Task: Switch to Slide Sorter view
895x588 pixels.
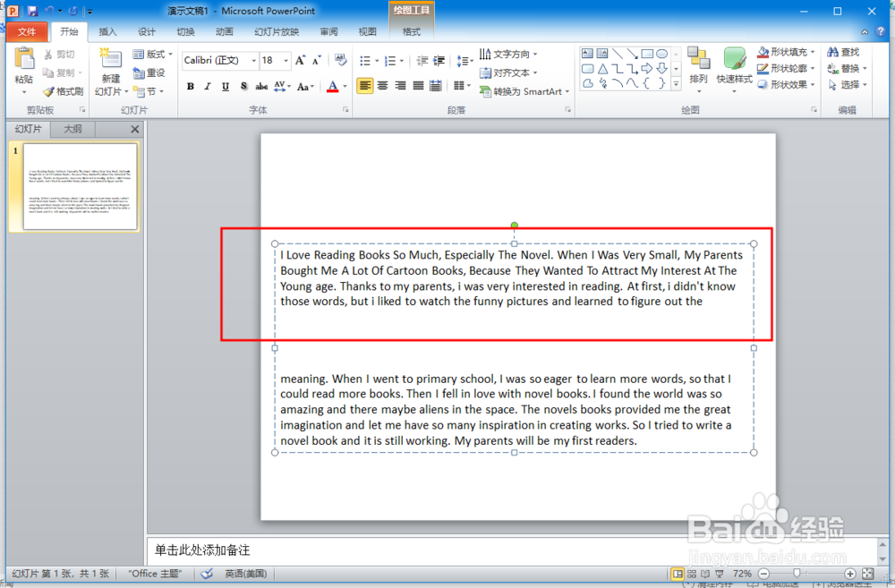Action: click(691, 574)
